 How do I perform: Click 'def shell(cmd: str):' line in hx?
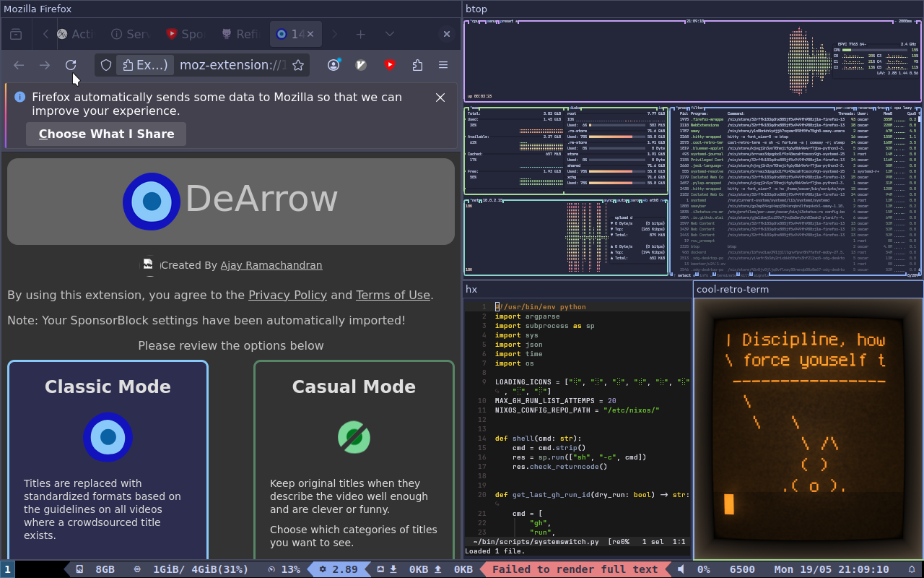coord(538,439)
